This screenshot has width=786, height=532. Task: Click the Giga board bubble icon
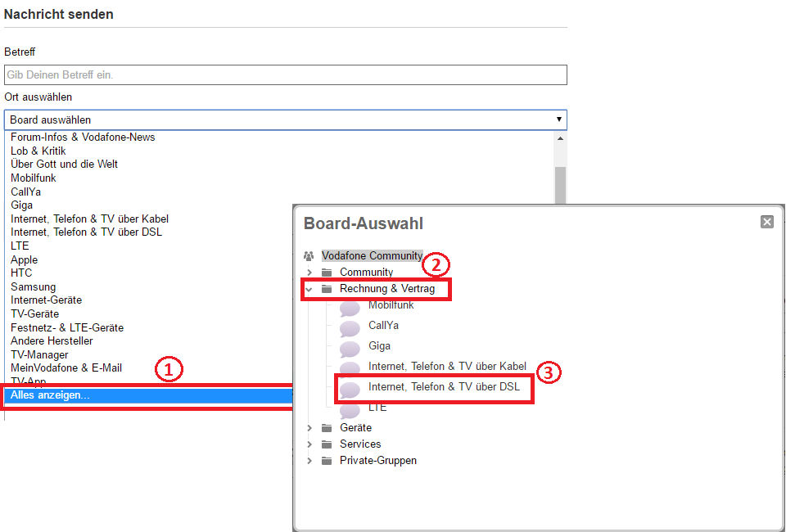(350, 349)
